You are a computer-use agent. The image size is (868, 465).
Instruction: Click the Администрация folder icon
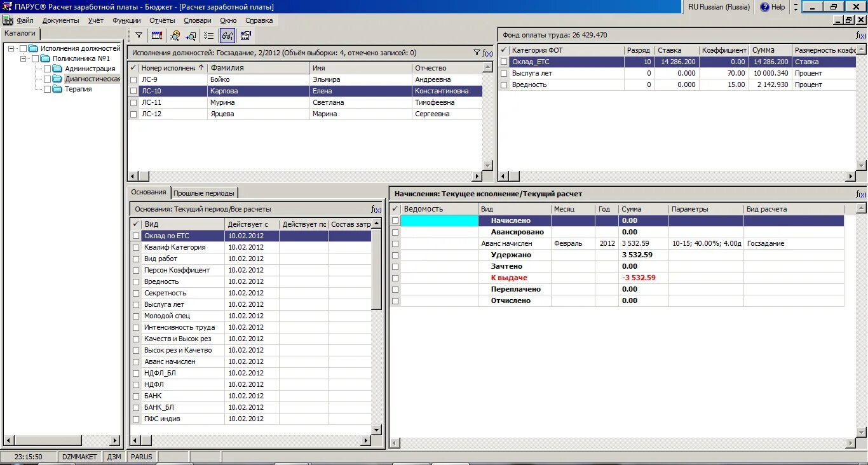[x=58, y=69]
